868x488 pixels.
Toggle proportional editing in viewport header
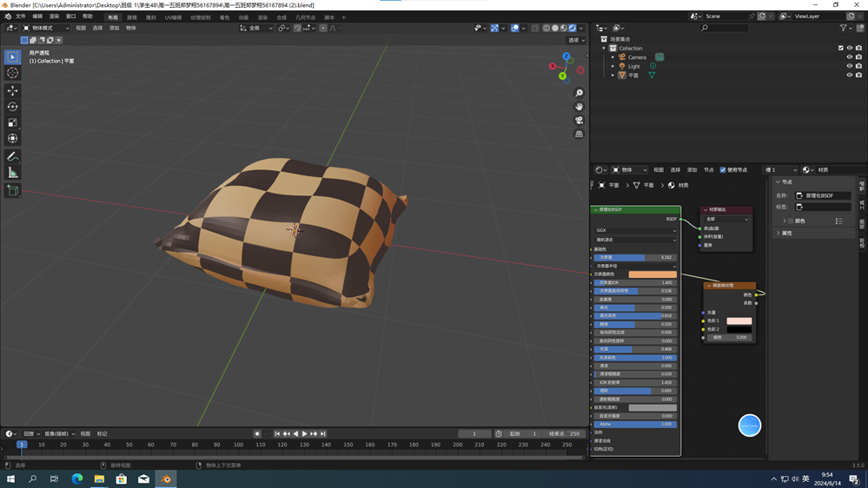click(x=323, y=28)
